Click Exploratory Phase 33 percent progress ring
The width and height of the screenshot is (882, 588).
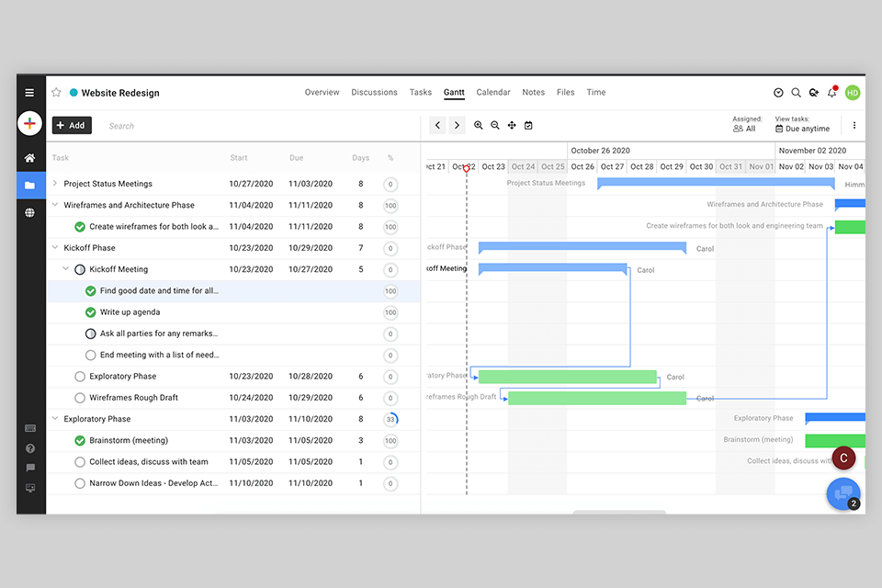click(x=390, y=419)
